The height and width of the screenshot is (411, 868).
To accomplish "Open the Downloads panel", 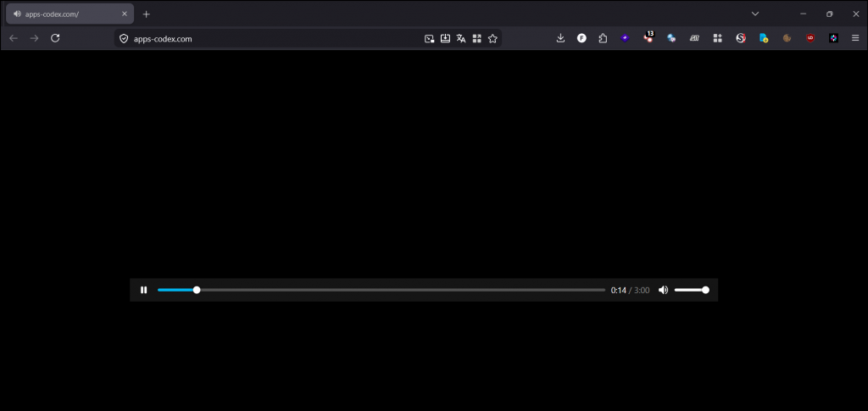I will click(x=560, y=38).
